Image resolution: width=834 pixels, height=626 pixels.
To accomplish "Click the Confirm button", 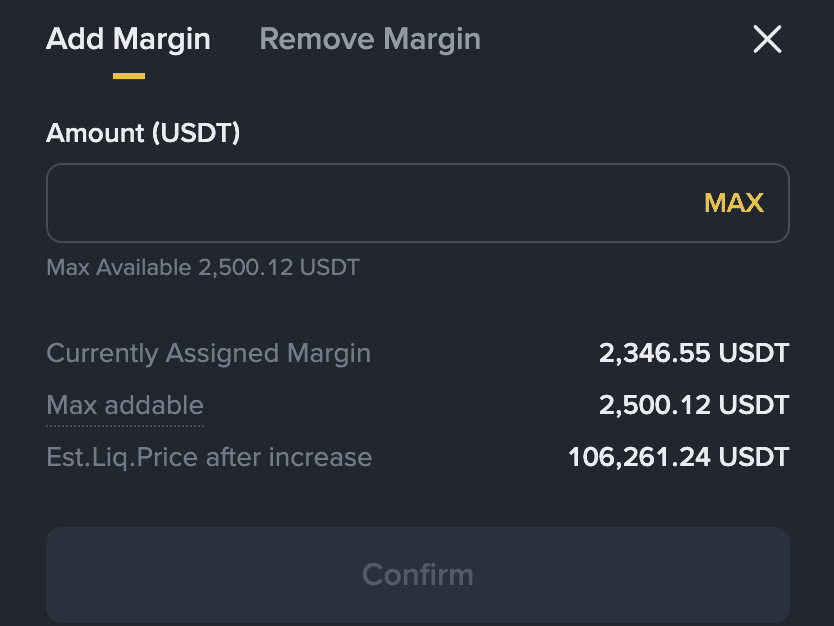I will 417,574.
